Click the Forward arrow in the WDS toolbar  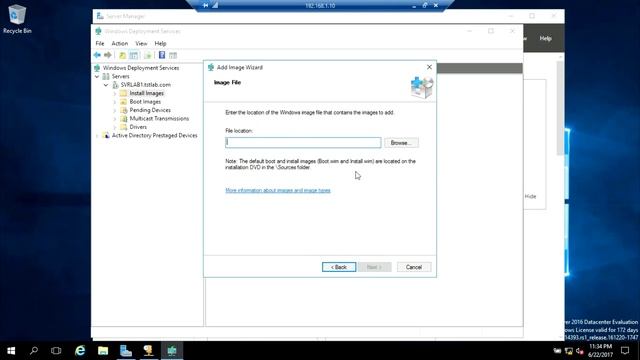coord(108,55)
